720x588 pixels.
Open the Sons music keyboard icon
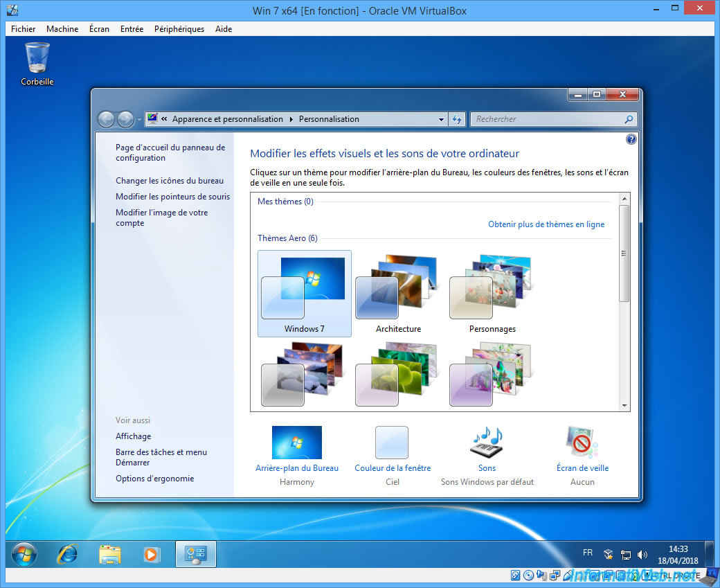(487, 443)
